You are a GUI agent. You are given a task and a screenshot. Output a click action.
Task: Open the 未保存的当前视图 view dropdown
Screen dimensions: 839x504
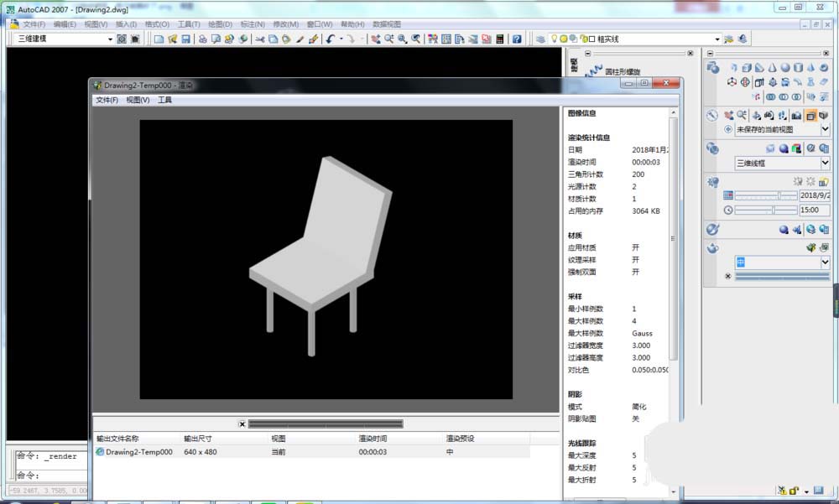coord(825,129)
